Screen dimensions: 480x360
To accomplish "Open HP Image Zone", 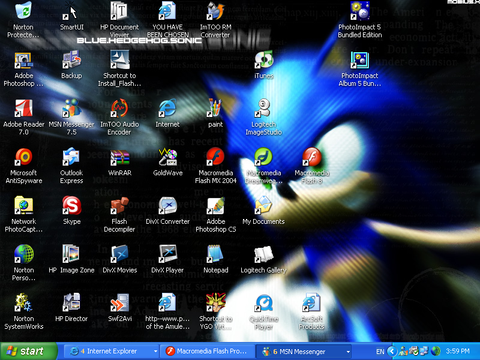I will click(x=71, y=254).
